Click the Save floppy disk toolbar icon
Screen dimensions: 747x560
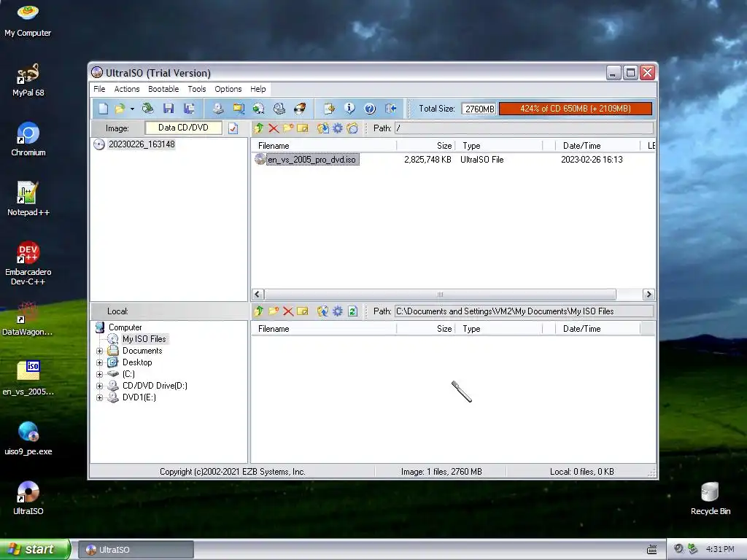point(169,109)
